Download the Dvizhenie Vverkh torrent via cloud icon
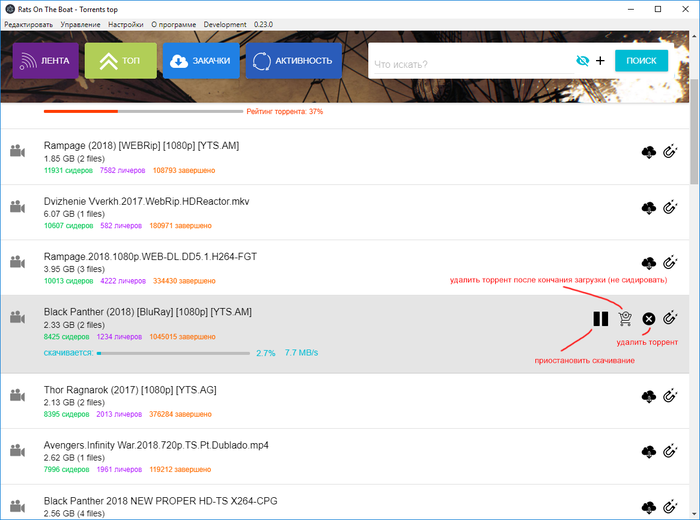The image size is (700, 520). [648, 208]
